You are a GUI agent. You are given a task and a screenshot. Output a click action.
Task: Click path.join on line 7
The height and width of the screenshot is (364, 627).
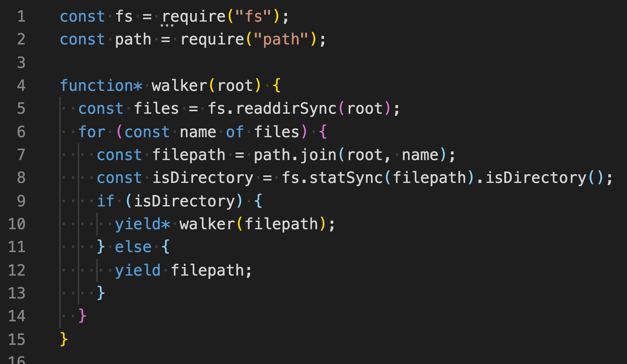[295, 155]
